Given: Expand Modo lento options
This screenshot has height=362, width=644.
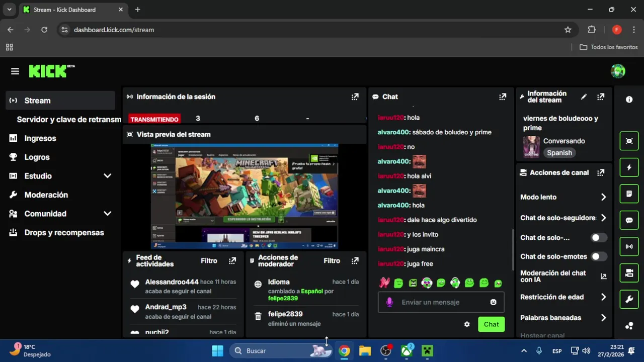Looking at the screenshot, I should (603, 197).
